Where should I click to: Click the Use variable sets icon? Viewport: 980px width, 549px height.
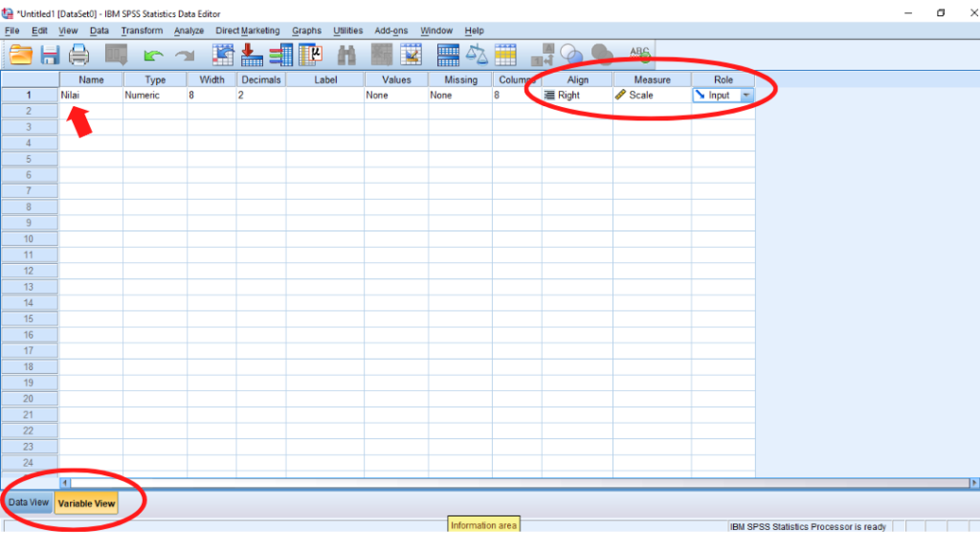(571, 55)
